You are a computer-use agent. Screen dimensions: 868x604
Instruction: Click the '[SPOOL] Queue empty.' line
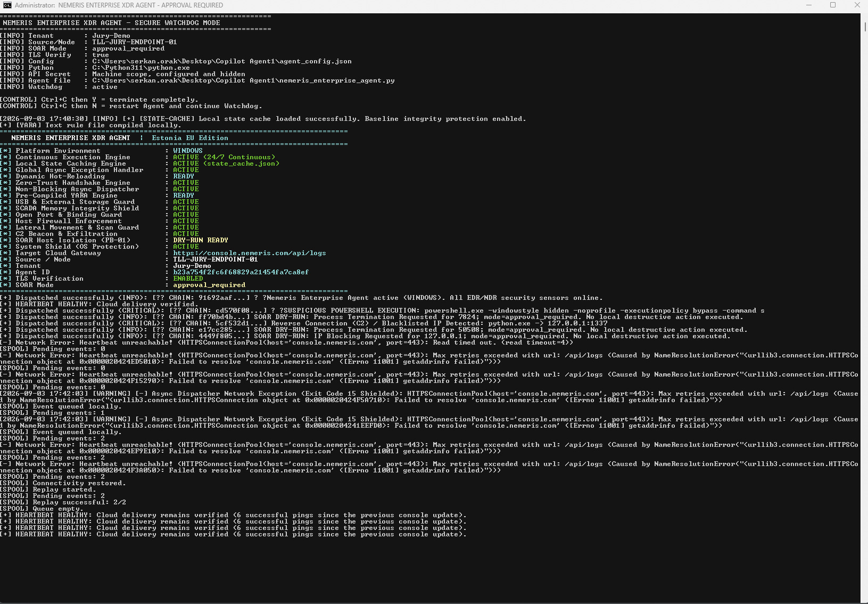coord(42,509)
